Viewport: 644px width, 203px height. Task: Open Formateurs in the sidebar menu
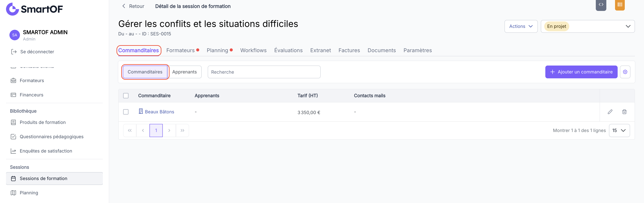pyautogui.click(x=32, y=80)
